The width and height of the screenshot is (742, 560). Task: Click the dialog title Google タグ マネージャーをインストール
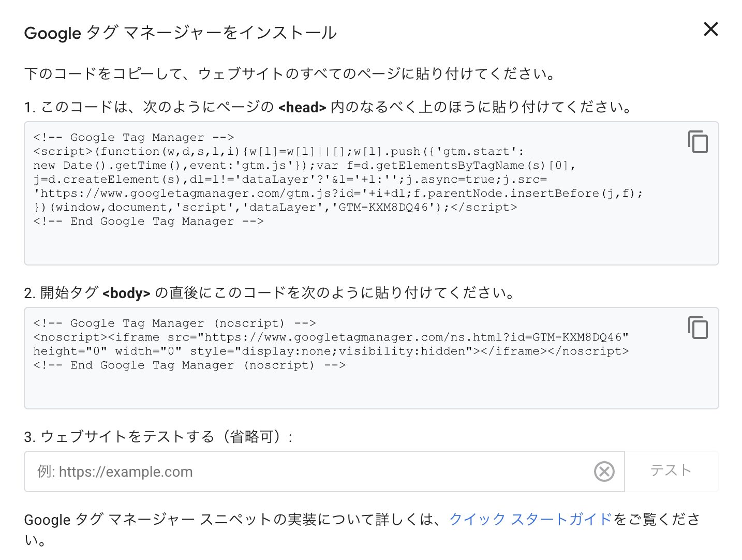click(x=180, y=33)
